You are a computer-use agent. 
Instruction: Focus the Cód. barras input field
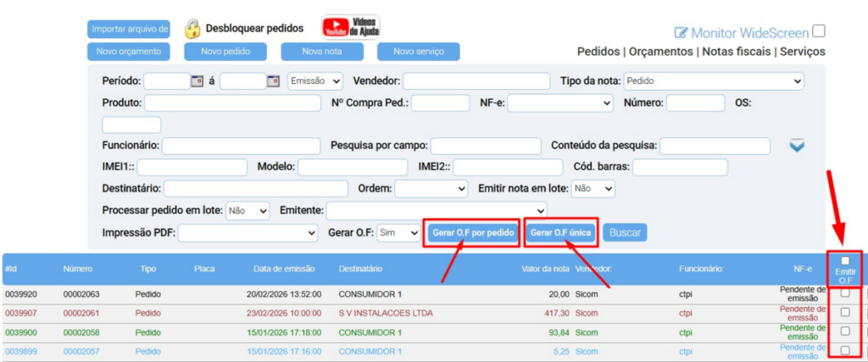pos(680,167)
